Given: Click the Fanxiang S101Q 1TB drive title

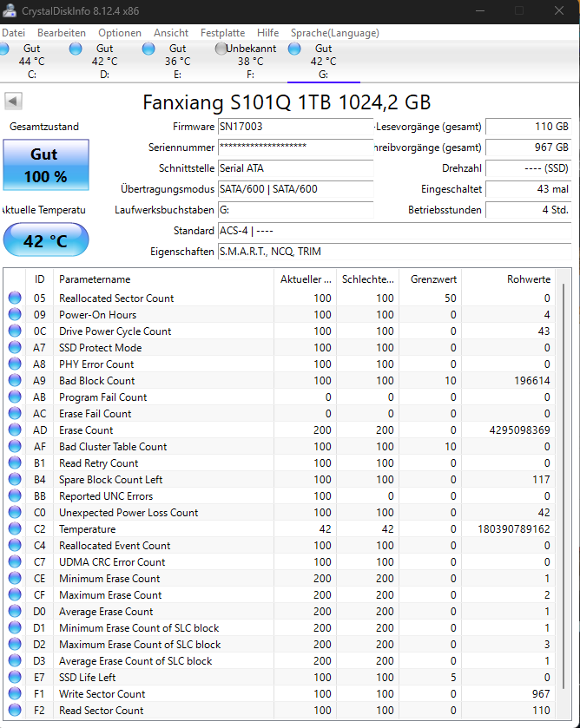Looking at the screenshot, I should point(287,102).
